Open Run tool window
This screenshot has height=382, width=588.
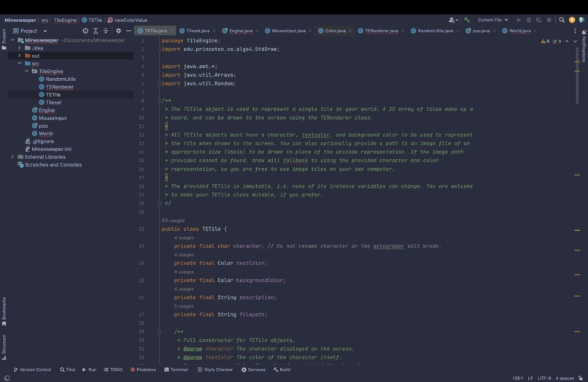tap(89, 370)
